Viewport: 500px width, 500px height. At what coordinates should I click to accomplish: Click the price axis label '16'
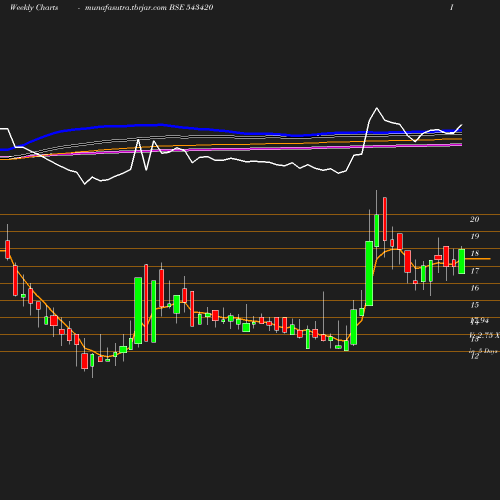pyautogui.click(x=474, y=288)
